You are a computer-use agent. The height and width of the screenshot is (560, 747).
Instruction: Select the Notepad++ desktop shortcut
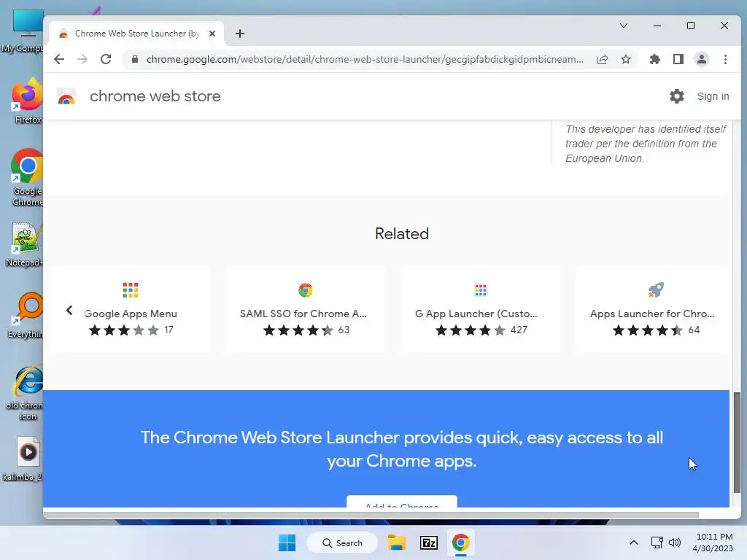(25, 245)
